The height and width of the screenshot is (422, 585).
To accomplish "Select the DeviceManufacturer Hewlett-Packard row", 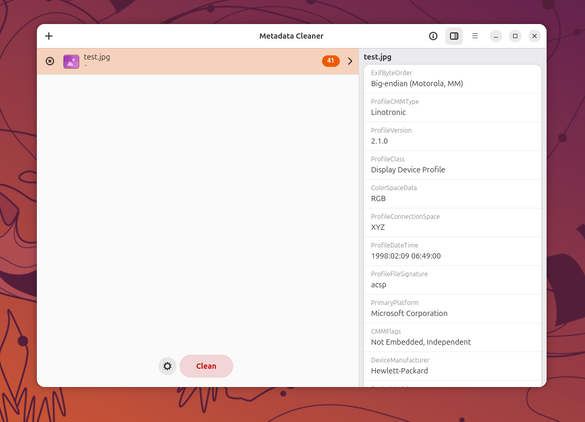I will [x=452, y=366].
